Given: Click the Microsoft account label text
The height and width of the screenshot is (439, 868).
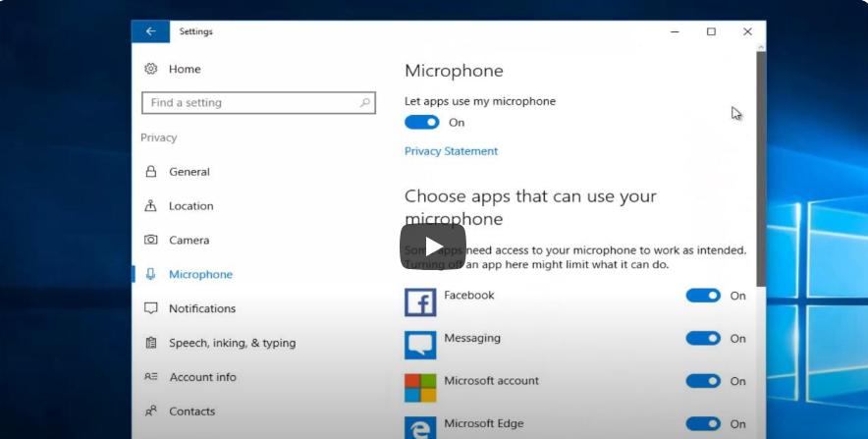Looking at the screenshot, I should (491, 380).
